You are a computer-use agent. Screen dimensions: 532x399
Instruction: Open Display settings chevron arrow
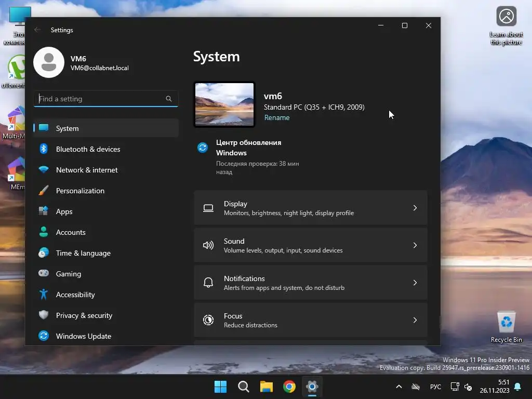pos(415,208)
